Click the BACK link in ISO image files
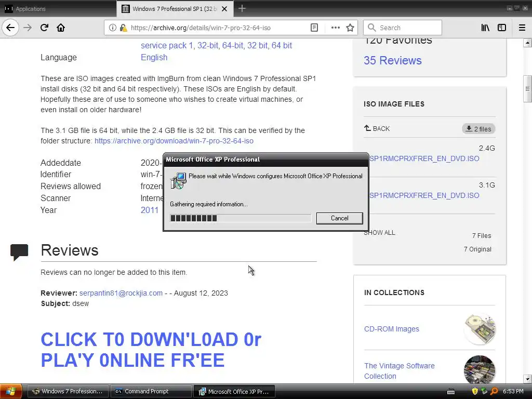 (x=377, y=129)
